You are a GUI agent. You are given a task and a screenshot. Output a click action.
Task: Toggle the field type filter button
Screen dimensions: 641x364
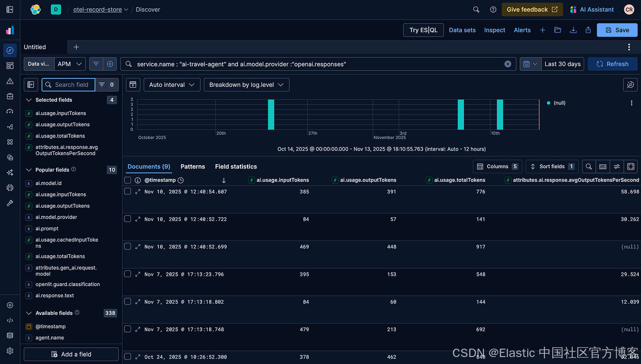[x=107, y=84]
